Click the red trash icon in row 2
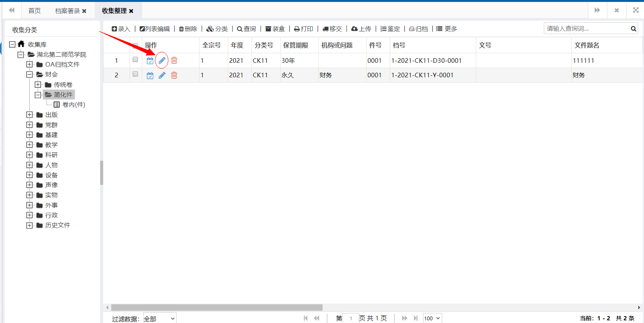The width and height of the screenshot is (644, 323). point(174,75)
